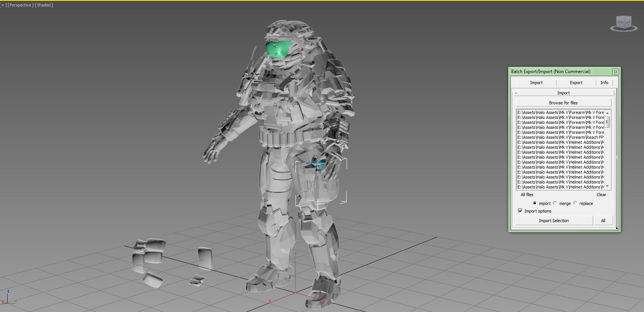The height and width of the screenshot is (312, 644).
Task: Open the [+] viewport general menu
Action: click(x=3, y=5)
